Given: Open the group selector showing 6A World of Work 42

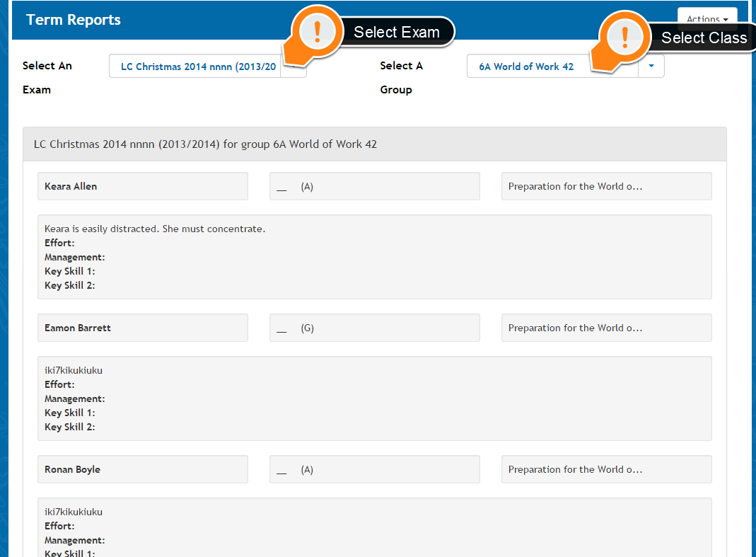Looking at the screenshot, I should (x=566, y=66).
